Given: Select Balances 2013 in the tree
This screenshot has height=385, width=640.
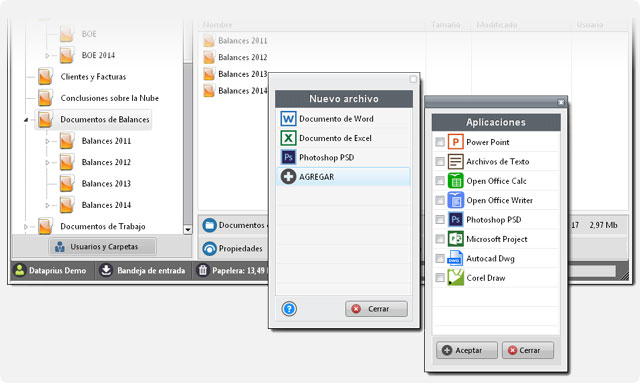Looking at the screenshot, I should click(x=106, y=184).
